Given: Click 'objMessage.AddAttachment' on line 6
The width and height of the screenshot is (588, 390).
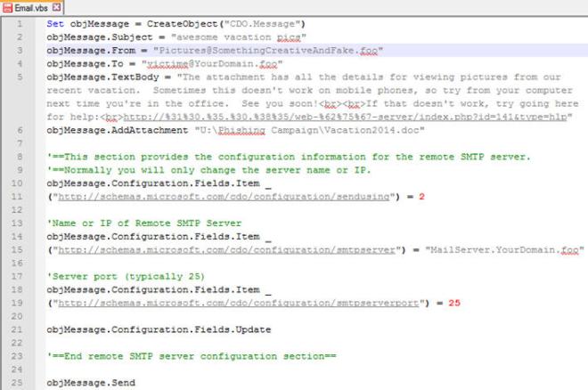Looking at the screenshot, I should tap(118, 130).
